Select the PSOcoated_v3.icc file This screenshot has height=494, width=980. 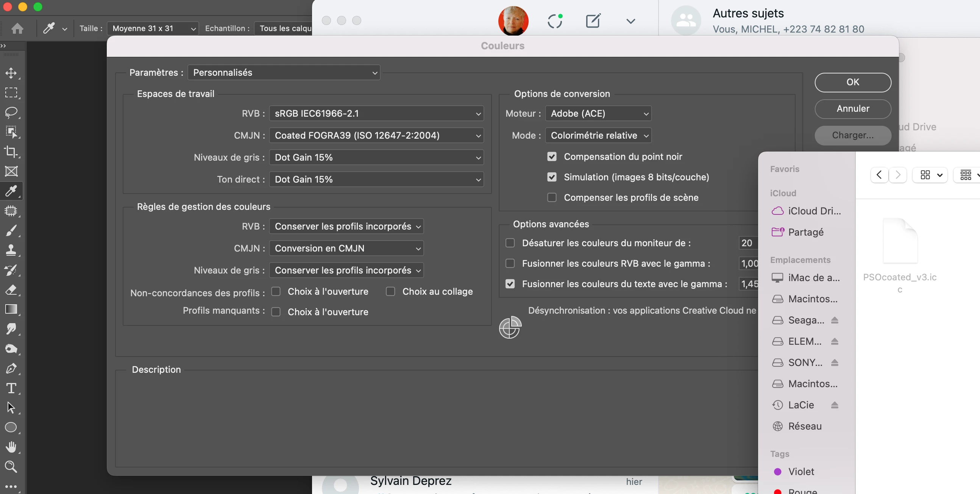pyautogui.click(x=899, y=242)
